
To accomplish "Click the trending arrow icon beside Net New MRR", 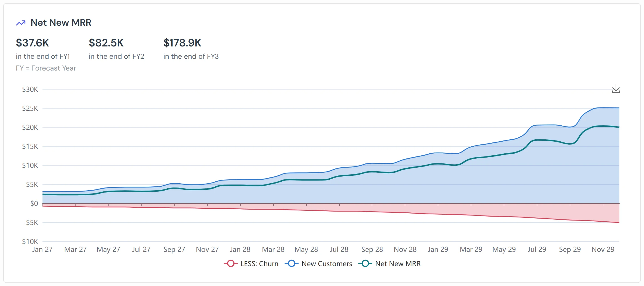I will [x=21, y=23].
